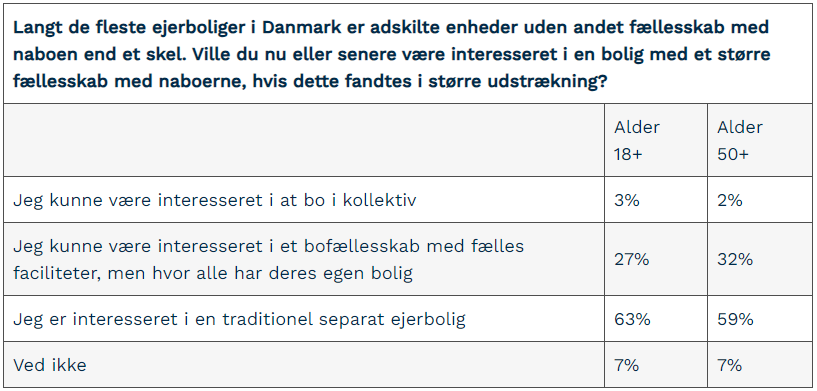817x391 pixels.
Task: Select the 'Alder 18+' column header
Action: (637, 140)
